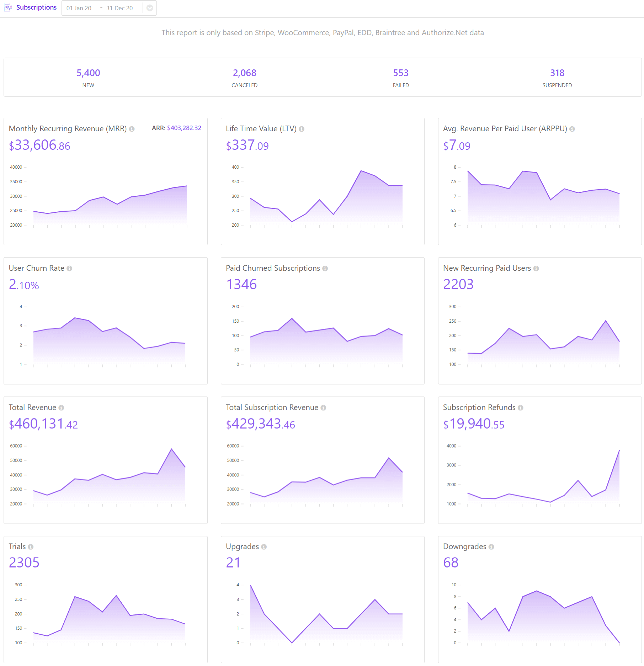The width and height of the screenshot is (644, 666).
Task: Click the Downgrades value 68
Action: click(451, 563)
